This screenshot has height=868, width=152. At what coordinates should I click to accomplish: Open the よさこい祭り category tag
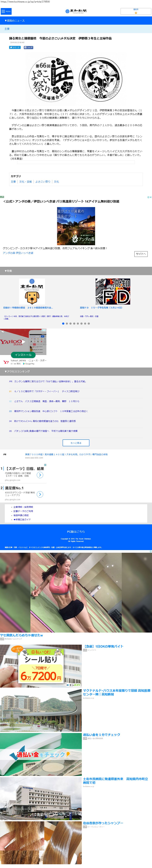point(43,182)
